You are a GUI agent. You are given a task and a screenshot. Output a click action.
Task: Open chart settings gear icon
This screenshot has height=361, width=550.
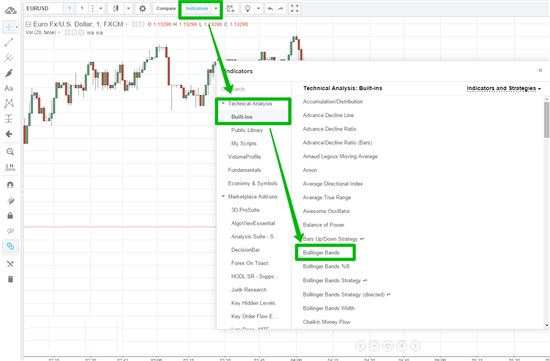tap(142, 8)
